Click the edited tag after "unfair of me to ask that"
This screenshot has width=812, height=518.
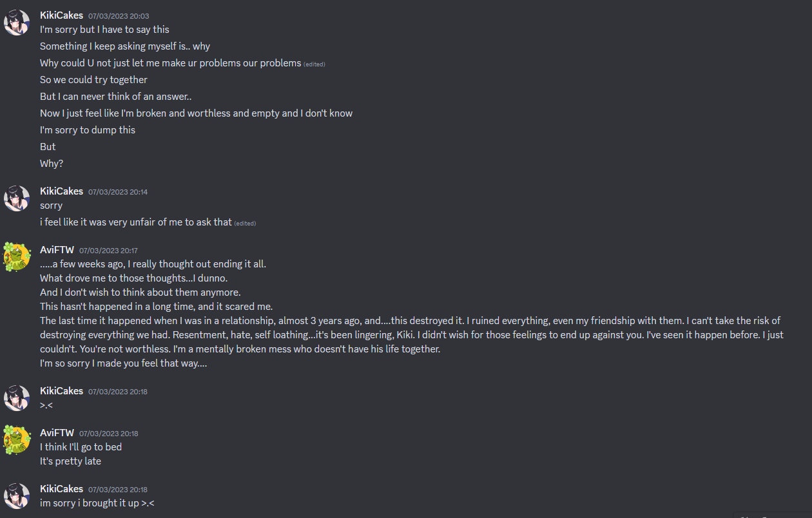tap(245, 224)
